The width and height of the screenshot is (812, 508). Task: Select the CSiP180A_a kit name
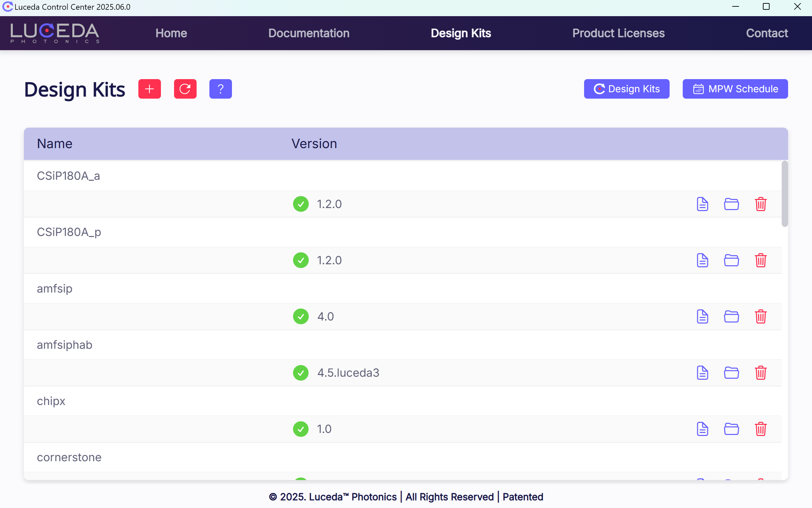click(68, 176)
